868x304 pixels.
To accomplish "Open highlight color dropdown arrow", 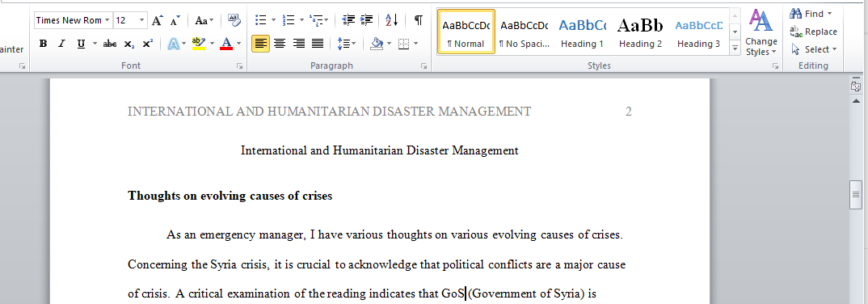I will [212, 44].
